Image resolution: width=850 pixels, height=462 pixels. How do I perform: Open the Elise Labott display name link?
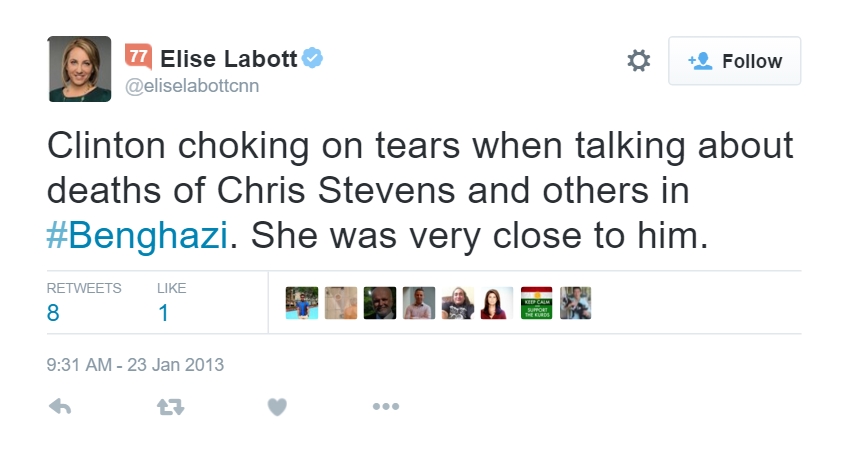pyautogui.click(x=228, y=58)
